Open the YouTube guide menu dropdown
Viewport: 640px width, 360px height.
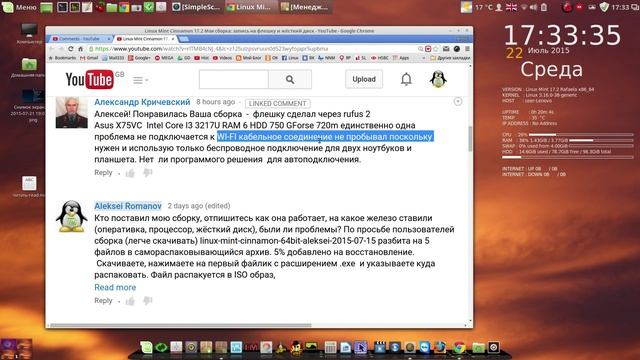point(140,80)
